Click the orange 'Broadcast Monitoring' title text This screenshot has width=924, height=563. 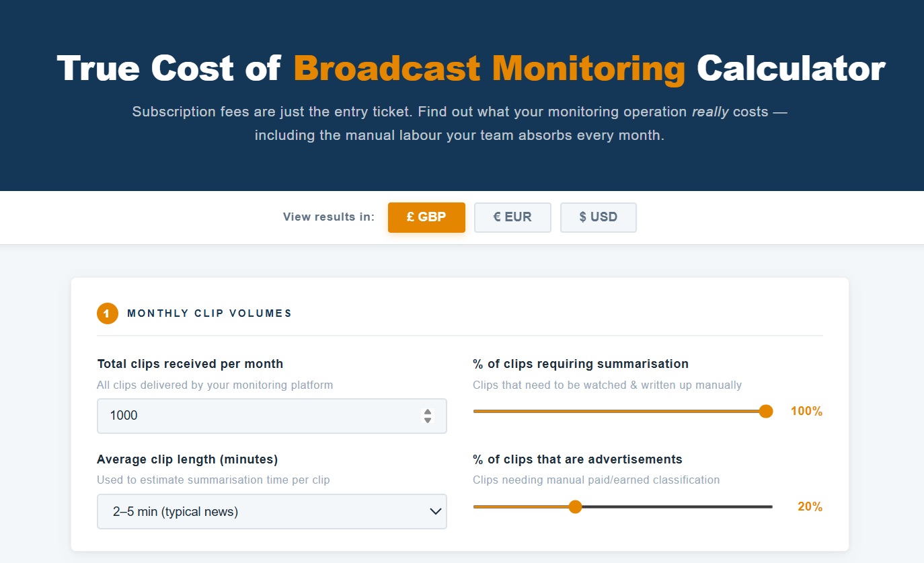coord(489,69)
